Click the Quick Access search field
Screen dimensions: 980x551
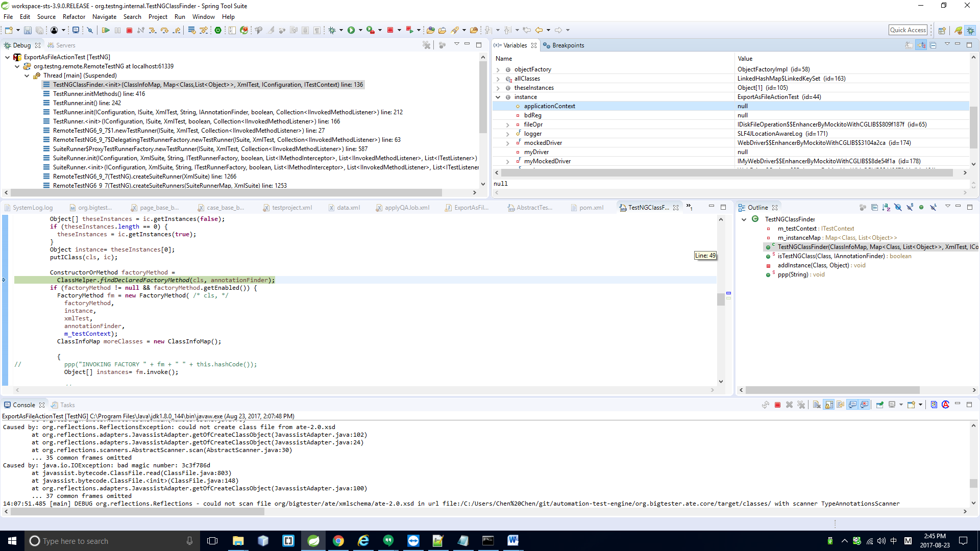pos(908,30)
